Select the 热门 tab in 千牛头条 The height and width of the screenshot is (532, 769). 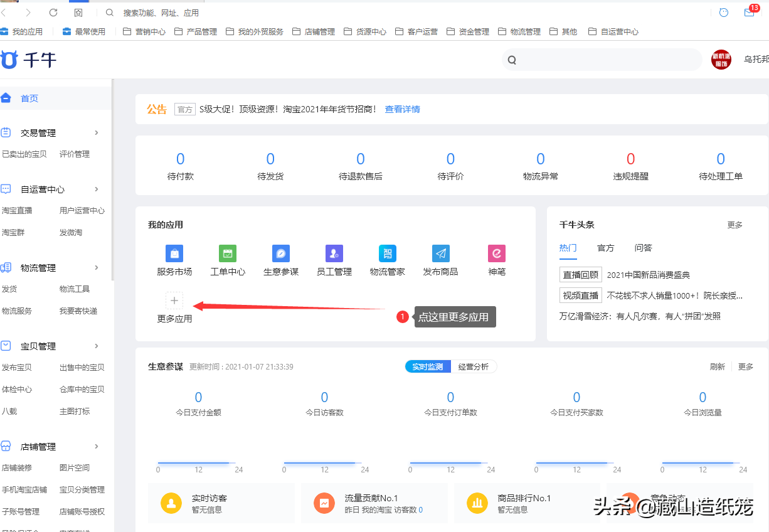568,248
